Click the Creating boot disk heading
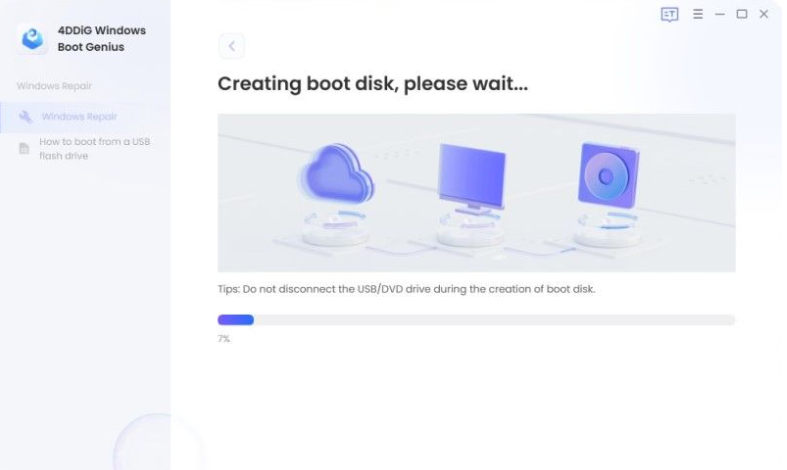Image resolution: width=787 pixels, height=470 pixels. (x=372, y=84)
